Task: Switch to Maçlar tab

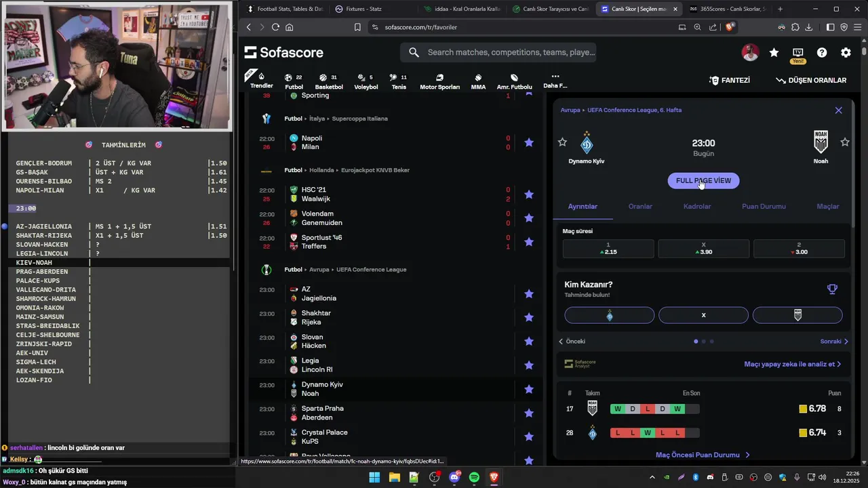Action: pos(827,207)
